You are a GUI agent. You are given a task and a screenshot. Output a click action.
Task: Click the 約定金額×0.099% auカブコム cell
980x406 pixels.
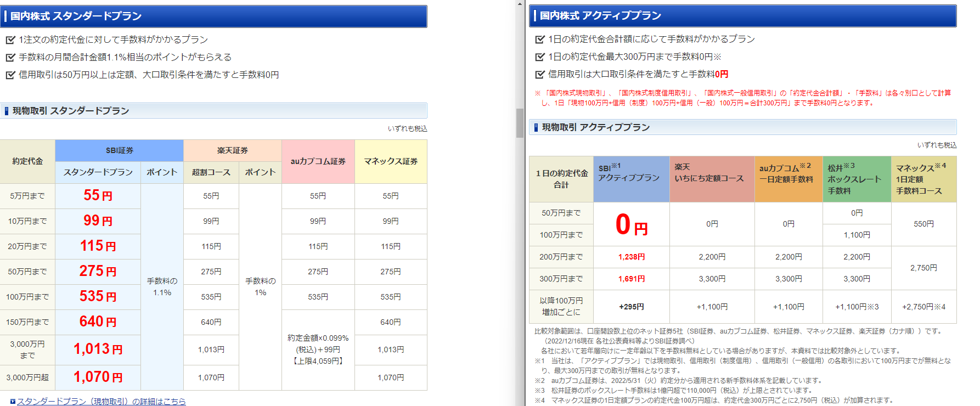click(318, 349)
